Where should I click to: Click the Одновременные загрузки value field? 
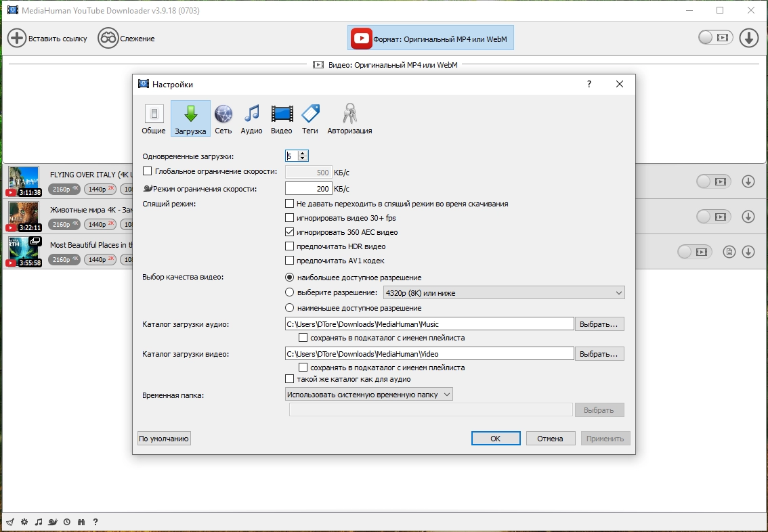point(291,156)
